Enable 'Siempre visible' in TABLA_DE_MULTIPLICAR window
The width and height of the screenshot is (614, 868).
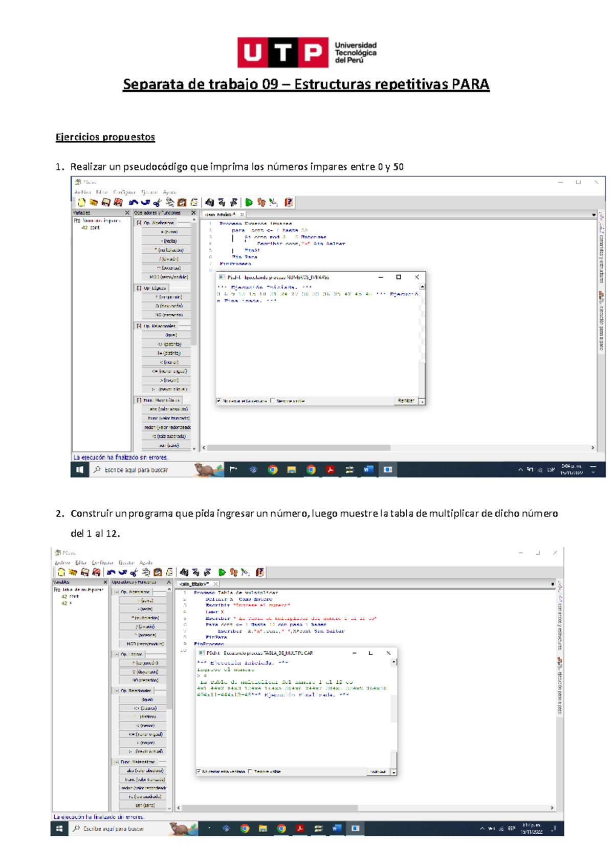(x=250, y=771)
